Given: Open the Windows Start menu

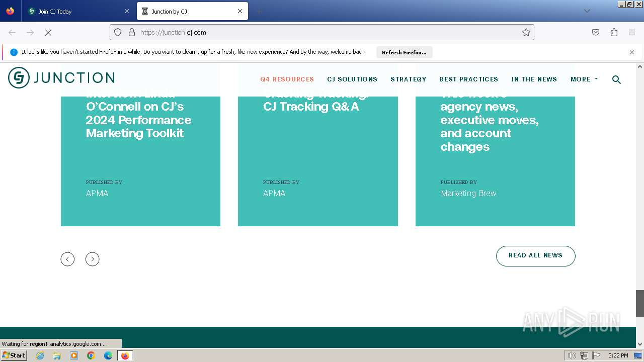Looking at the screenshot, I should coord(14,355).
